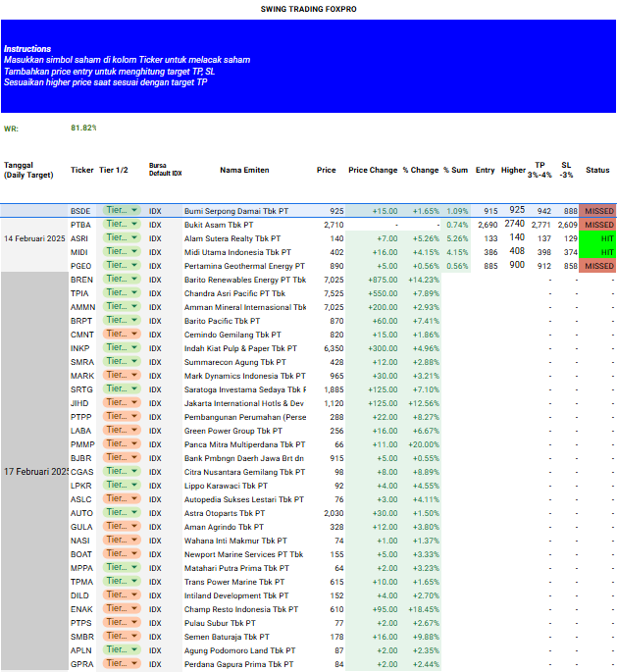The image size is (617, 672).
Task: Select the Nama Emiten column header
Action: click(244, 170)
